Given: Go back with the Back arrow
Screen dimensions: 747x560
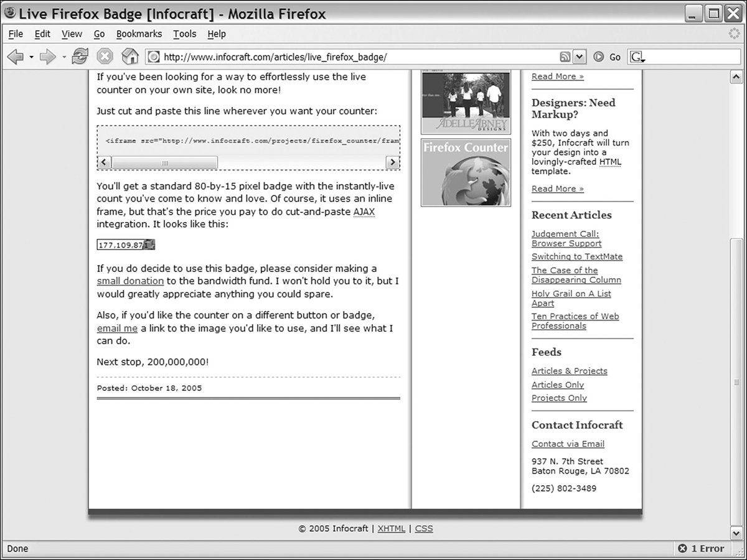Looking at the screenshot, I should coord(15,57).
